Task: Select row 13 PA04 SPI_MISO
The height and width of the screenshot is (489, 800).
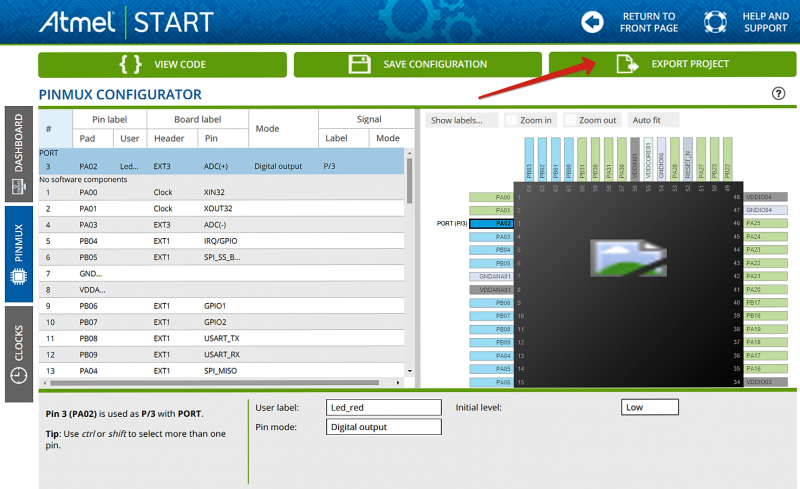Action: point(221,371)
